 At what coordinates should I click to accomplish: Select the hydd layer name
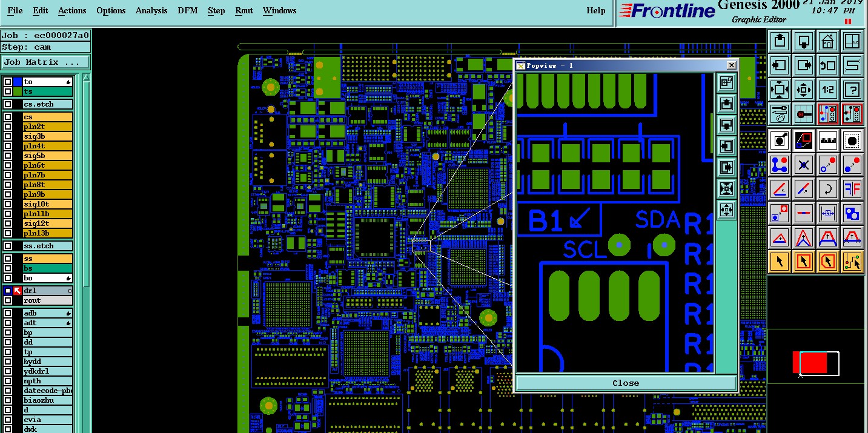click(48, 362)
